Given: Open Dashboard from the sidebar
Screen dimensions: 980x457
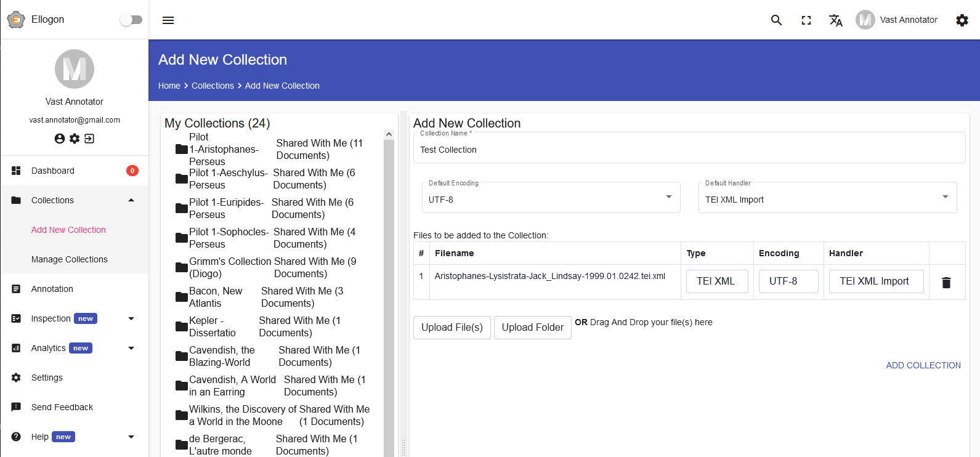Looking at the screenshot, I should coord(75,171).
